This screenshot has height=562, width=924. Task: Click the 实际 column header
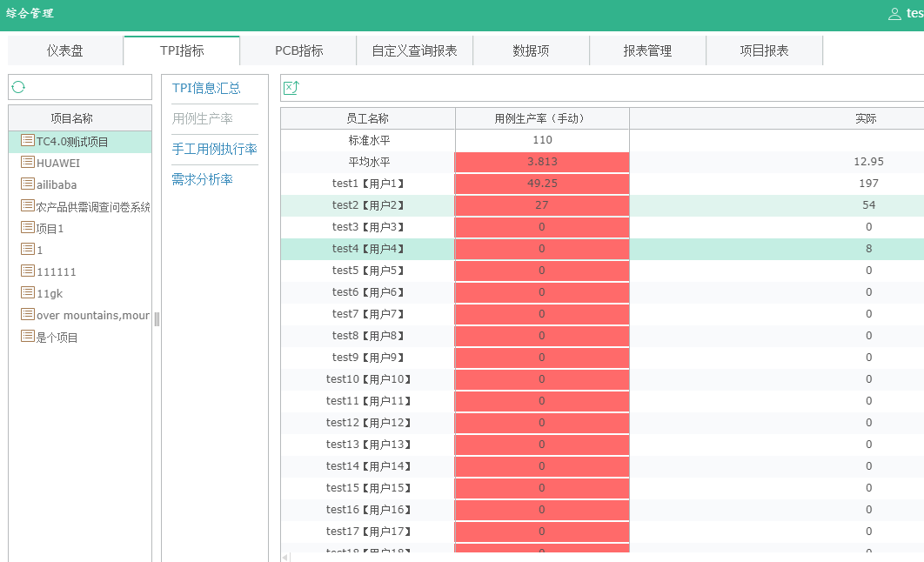tap(866, 118)
